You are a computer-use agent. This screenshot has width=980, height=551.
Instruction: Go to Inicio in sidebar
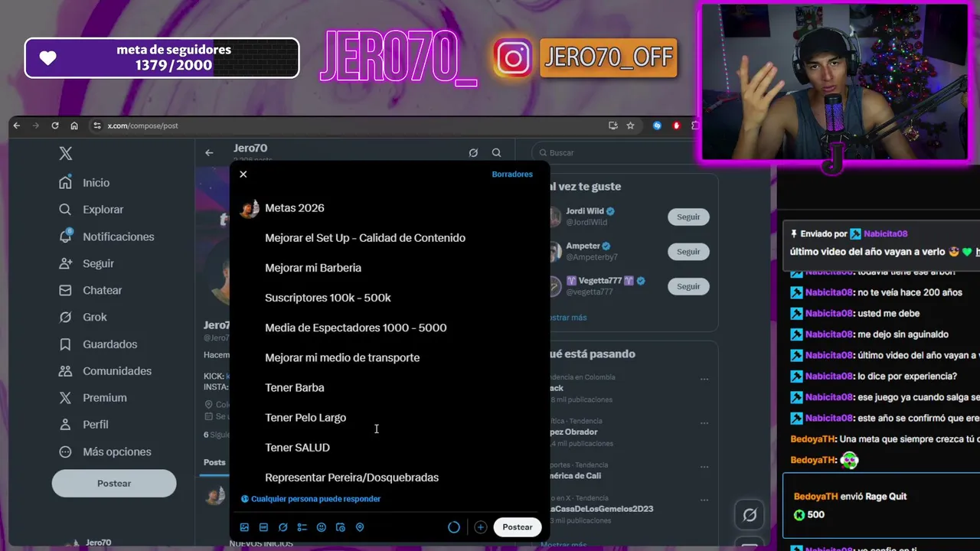tap(85, 183)
